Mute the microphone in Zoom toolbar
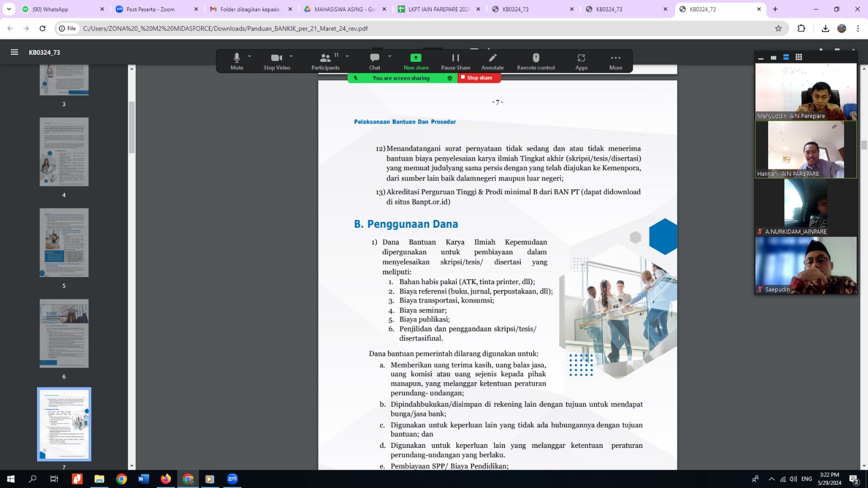The image size is (868, 488). click(x=237, y=61)
